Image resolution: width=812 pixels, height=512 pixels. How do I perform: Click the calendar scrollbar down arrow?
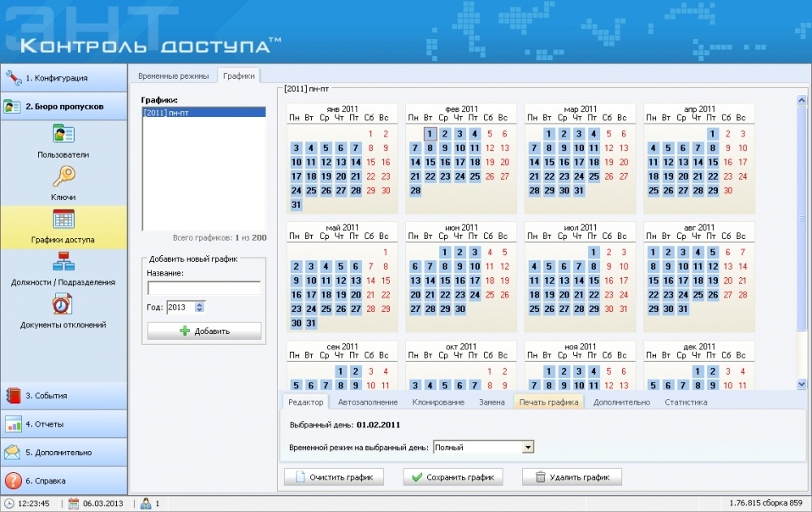[x=801, y=384]
